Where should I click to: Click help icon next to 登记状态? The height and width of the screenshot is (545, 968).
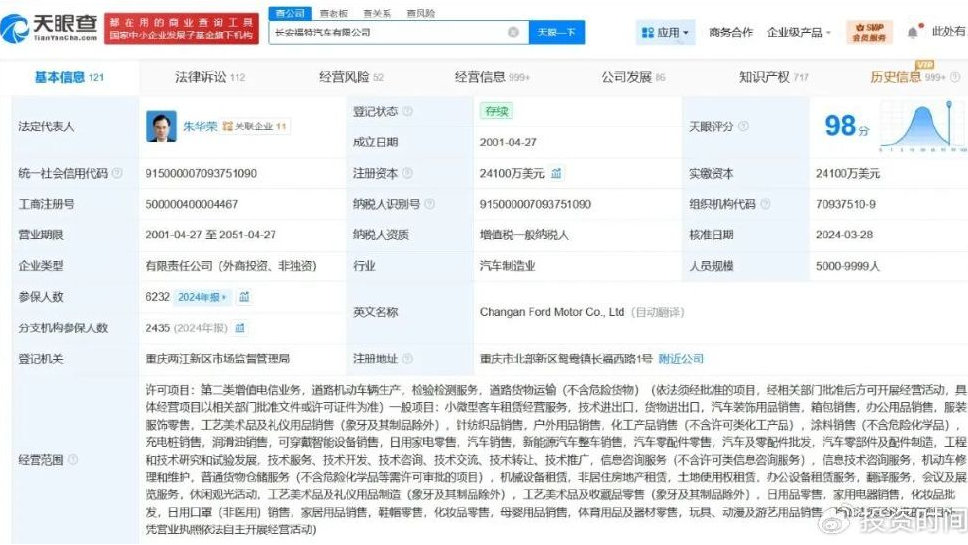pyautogui.click(x=407, y=112)
